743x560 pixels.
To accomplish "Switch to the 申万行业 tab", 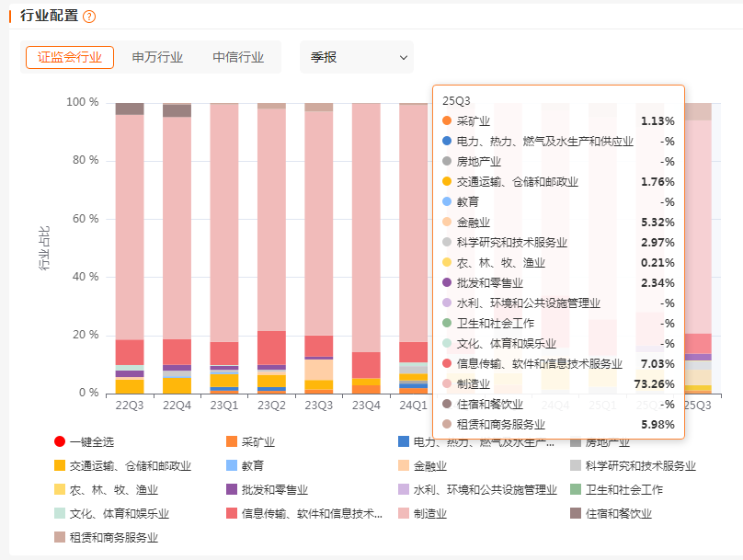I will click(157, 57).
